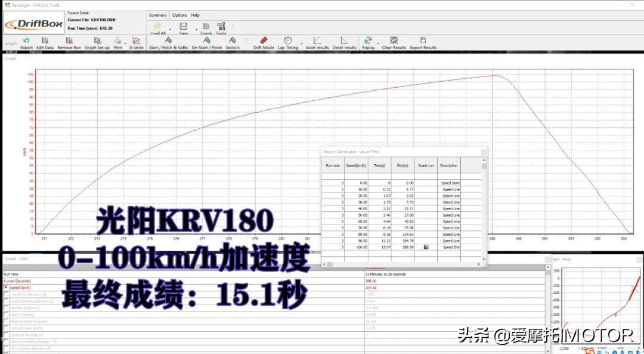Viewport: 644px width, 354px height.
Task: Switch to the Summary tab
Action: point(157,15)
